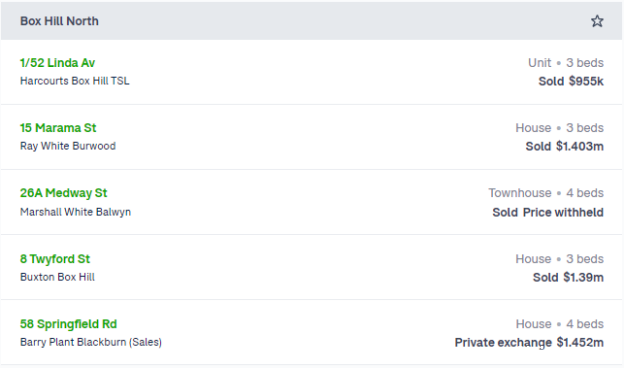Click the Sold Price withheld result
The image size is (624, 368).
[x=548, y=212]
